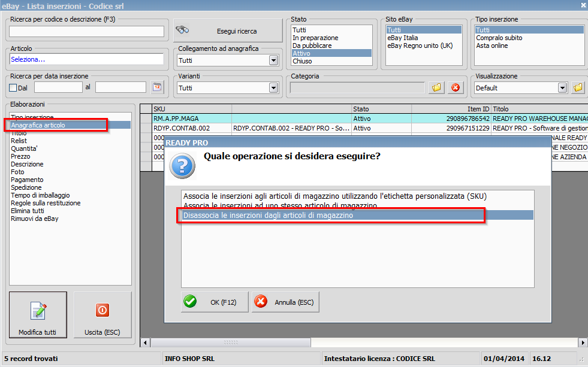Expand the Varianti dropdown
The height and width of the screenshot is (367, 588).
tap(274, 88)
